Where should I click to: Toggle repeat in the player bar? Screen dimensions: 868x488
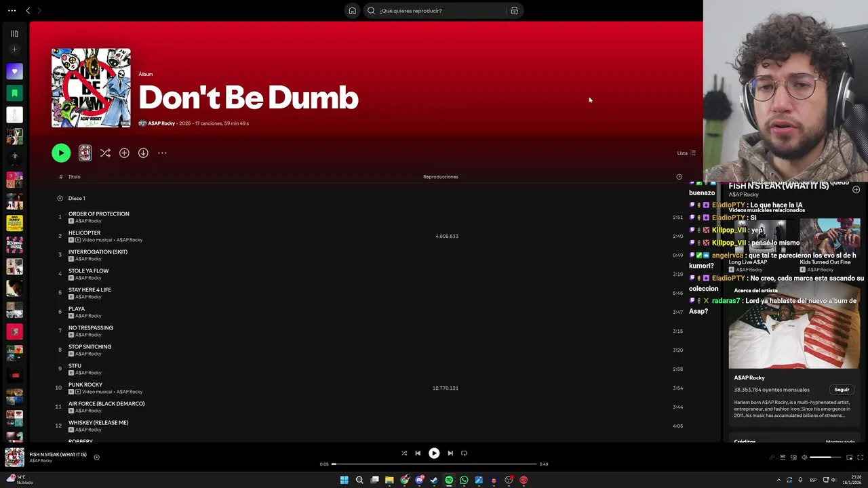464,453
